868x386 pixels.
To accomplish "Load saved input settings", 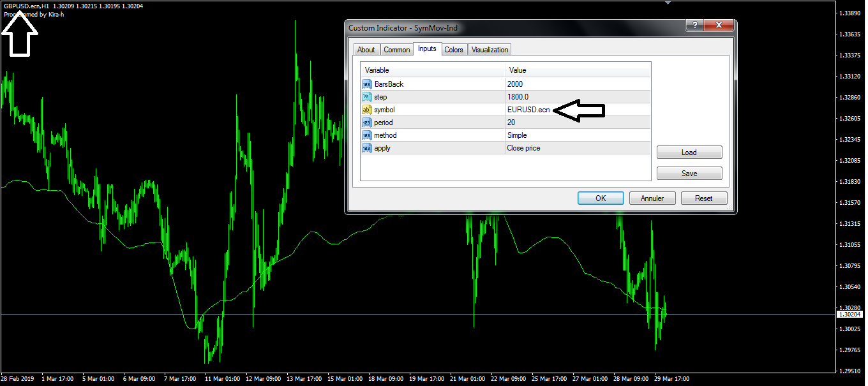I will click(x=689, y=152).
